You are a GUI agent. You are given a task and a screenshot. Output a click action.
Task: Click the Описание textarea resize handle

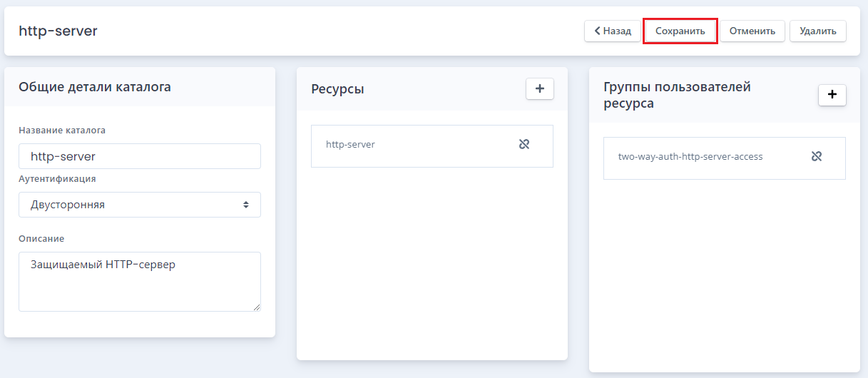click(x=255, y=307)
